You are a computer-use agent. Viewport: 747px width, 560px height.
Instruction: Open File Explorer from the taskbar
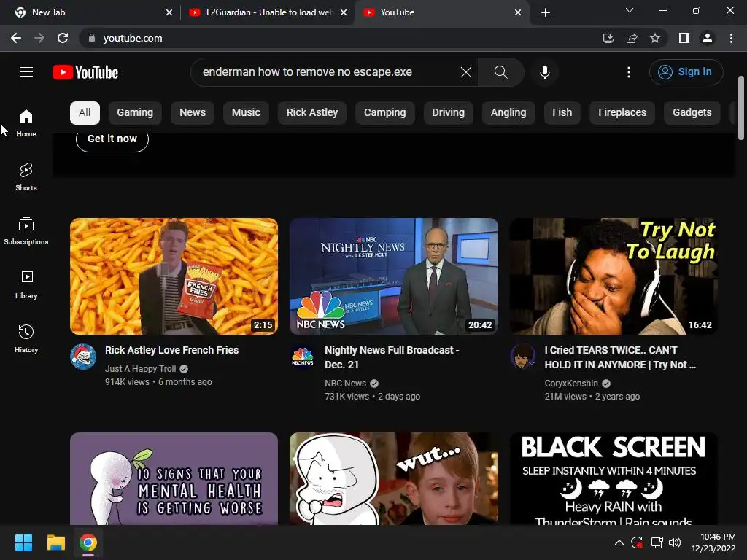click(55, 542)
